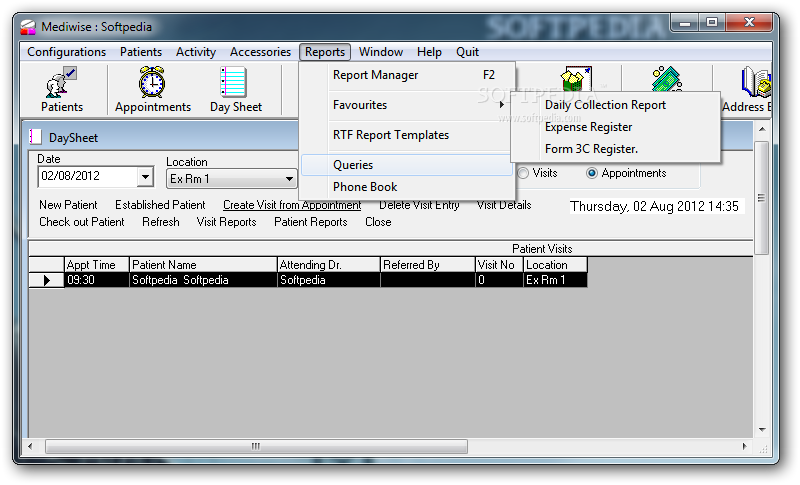The width and height of the screenshot is (800, 485).
Task: Open the Accessories menu
Action: pos(260,52)
